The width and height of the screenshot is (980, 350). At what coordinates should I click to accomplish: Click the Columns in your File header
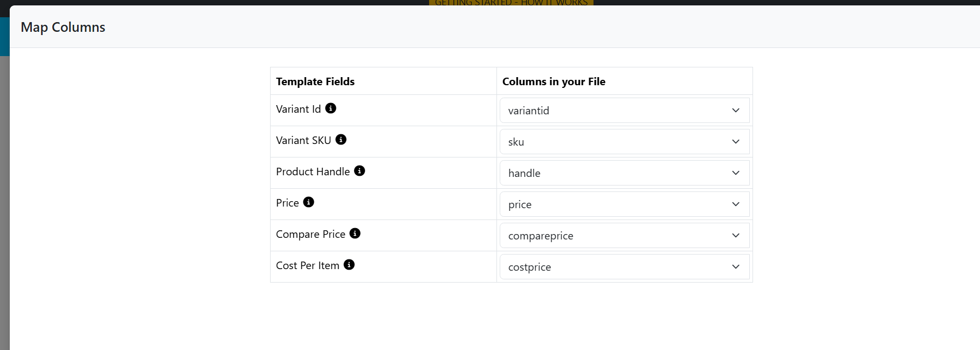pyautogui.click(x=554, y=81)
